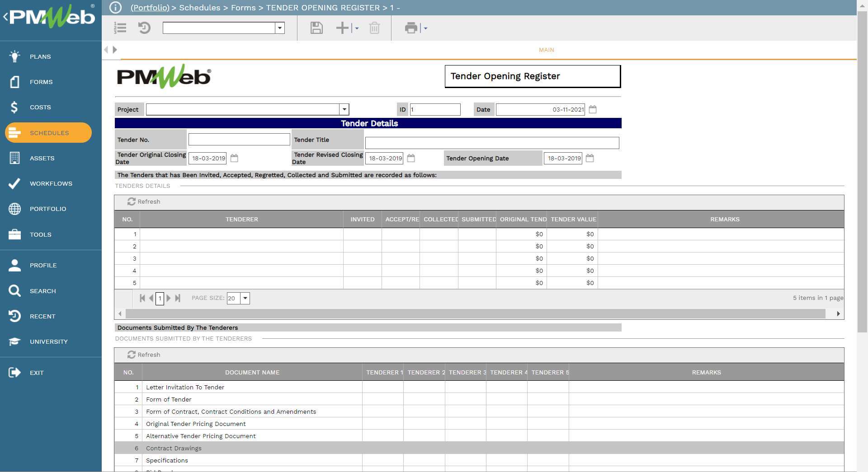Viewport: 868px width, 472px height.
Task: Expand the add button dropdown arrow
Action: (x=357, y=28)
